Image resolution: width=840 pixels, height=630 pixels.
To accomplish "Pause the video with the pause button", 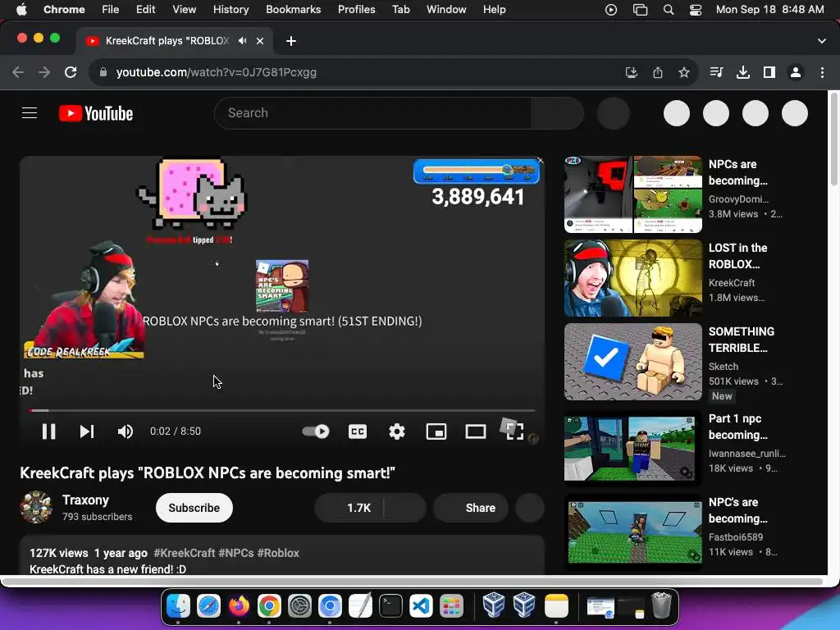I will tap(48, 431).
